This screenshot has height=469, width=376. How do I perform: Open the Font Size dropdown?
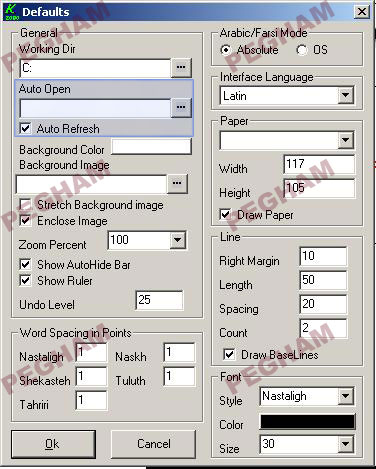pos(346,444)
